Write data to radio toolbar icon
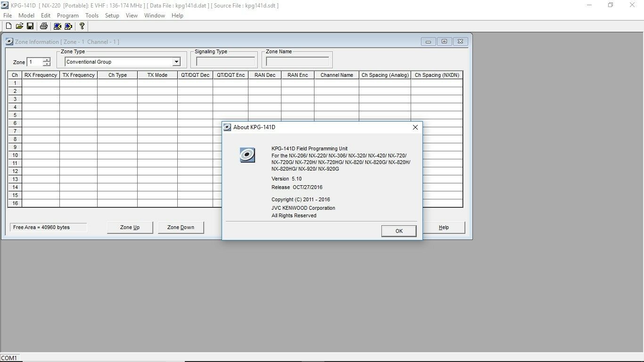The height and width of the screenshot is (362, 644). click(68, 26)
